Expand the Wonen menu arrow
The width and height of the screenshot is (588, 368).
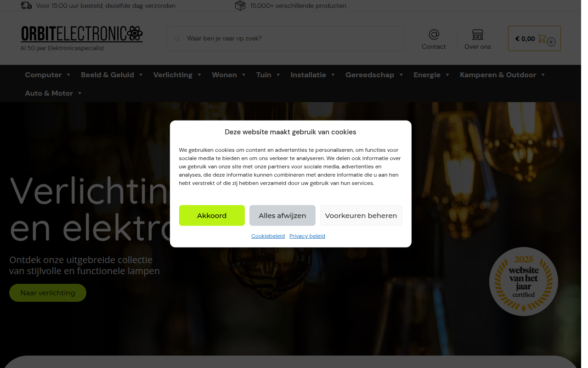[x=243, y=75]
